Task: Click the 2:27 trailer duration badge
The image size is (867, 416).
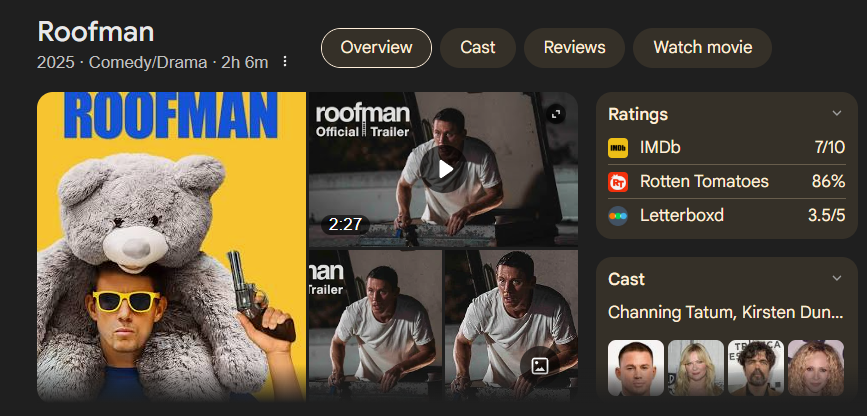Action: [345, 225]
